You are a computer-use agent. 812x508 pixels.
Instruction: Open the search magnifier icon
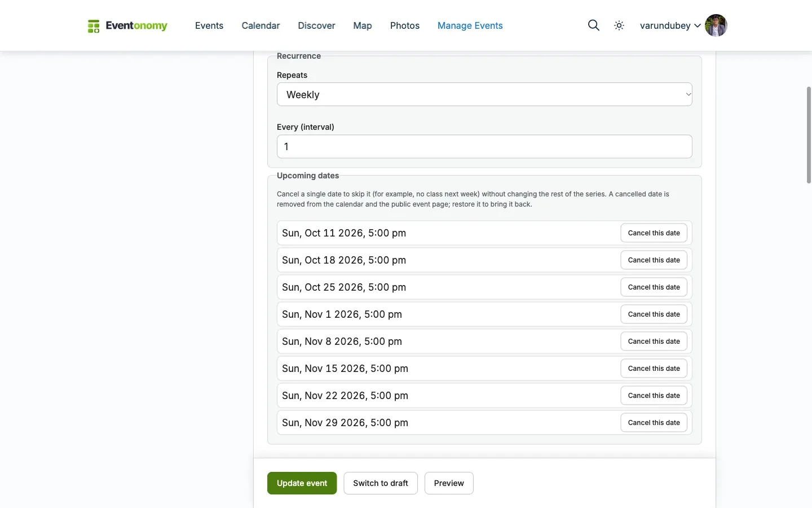593,25
